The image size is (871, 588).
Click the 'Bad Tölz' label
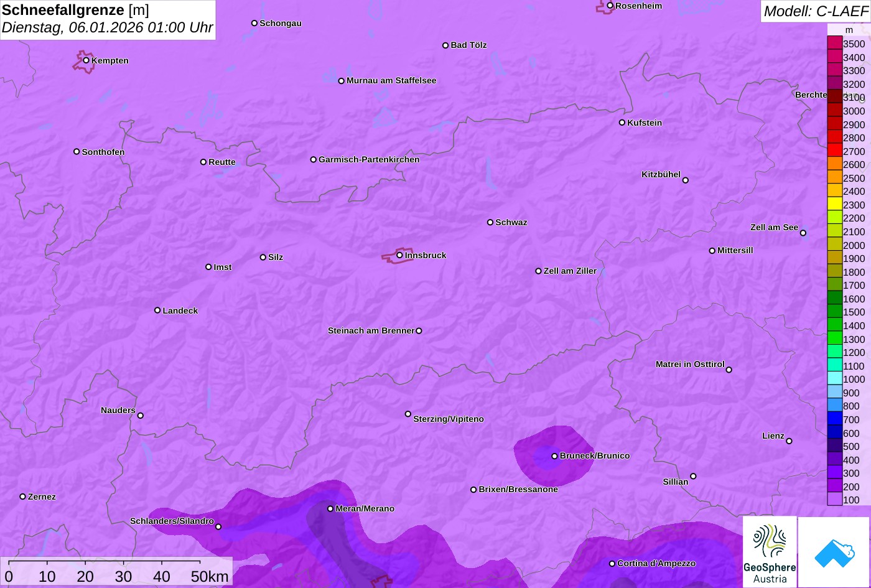(468, 45)
